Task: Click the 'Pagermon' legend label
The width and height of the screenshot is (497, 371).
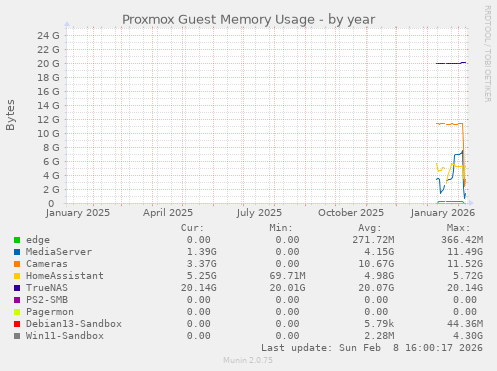Action: tap(50, 312)
